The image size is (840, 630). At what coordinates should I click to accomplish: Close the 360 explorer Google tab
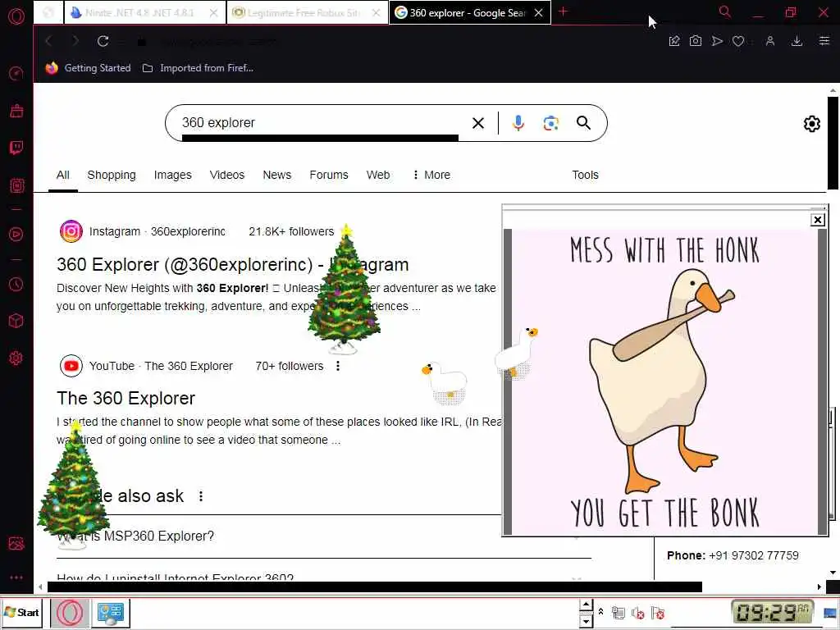click(539, 13)
